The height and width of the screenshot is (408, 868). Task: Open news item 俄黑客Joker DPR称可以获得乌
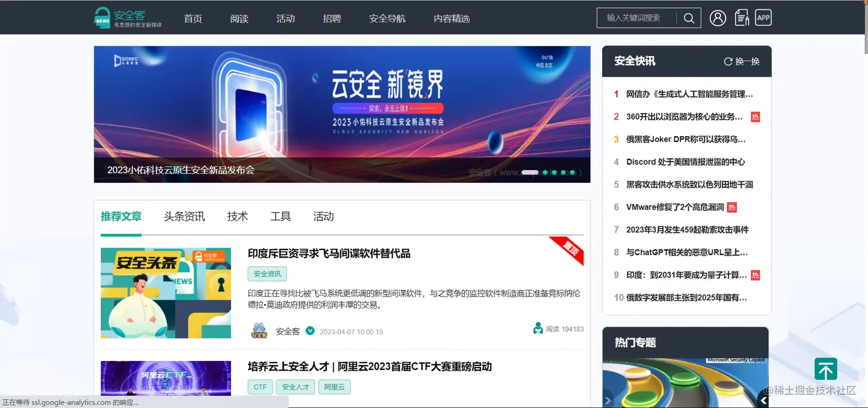tap(686, 139)
